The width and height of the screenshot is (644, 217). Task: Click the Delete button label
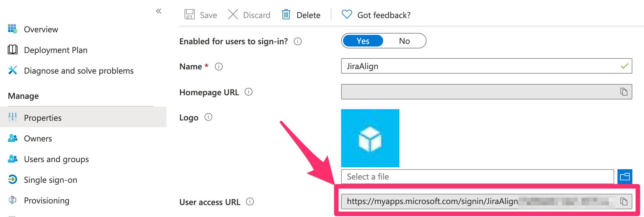[x=308, y=15]
